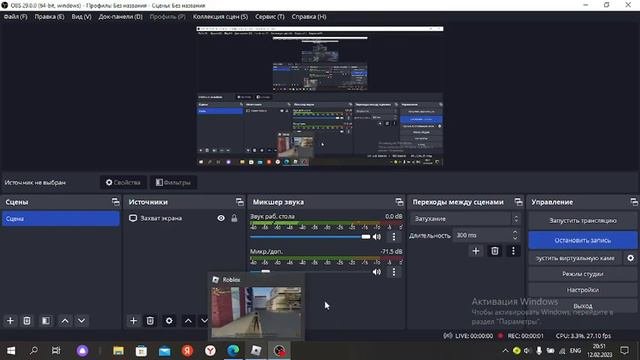This screenshot has width=640, height=360.
Task: Delete selected scene with trash icon
Action: (x=27, y=321)
